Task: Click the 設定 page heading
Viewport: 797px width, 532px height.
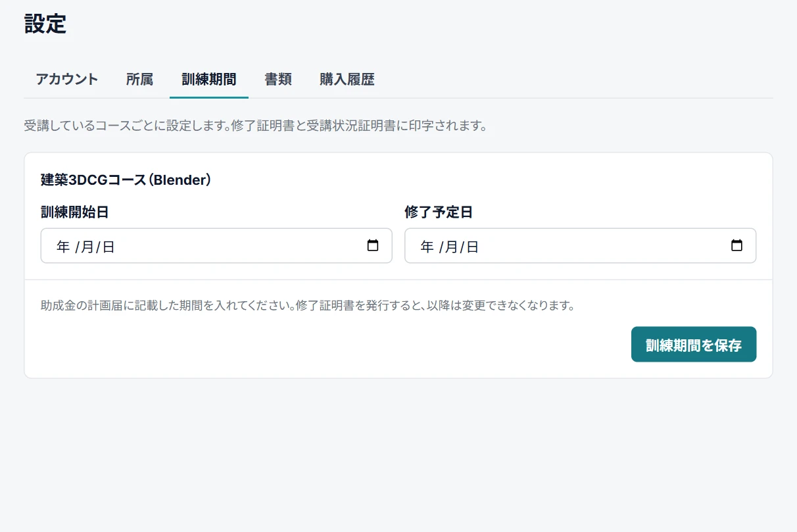Action: 45,24
